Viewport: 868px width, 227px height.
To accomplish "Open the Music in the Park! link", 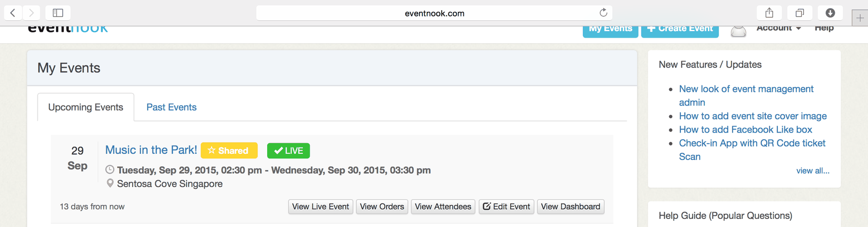I will click(151, 150).
